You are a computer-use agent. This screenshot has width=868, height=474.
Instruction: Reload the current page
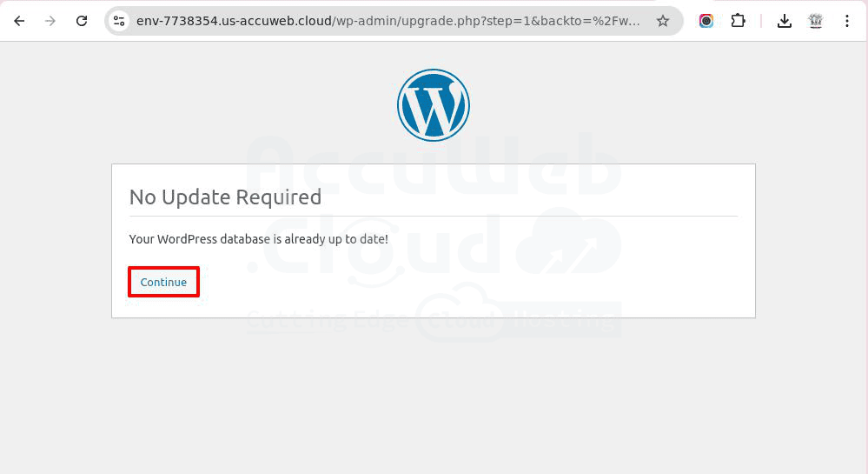[x=82, y=21]
